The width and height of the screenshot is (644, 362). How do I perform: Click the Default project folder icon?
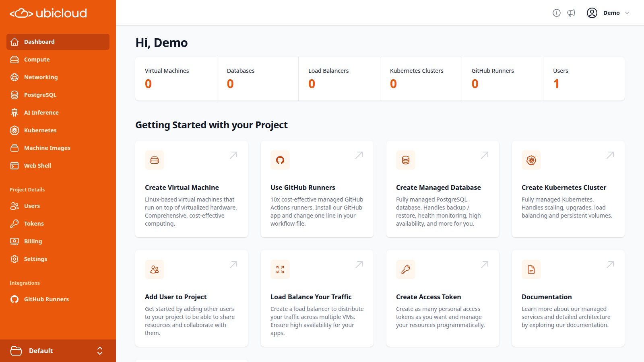[x=16, y=351]
